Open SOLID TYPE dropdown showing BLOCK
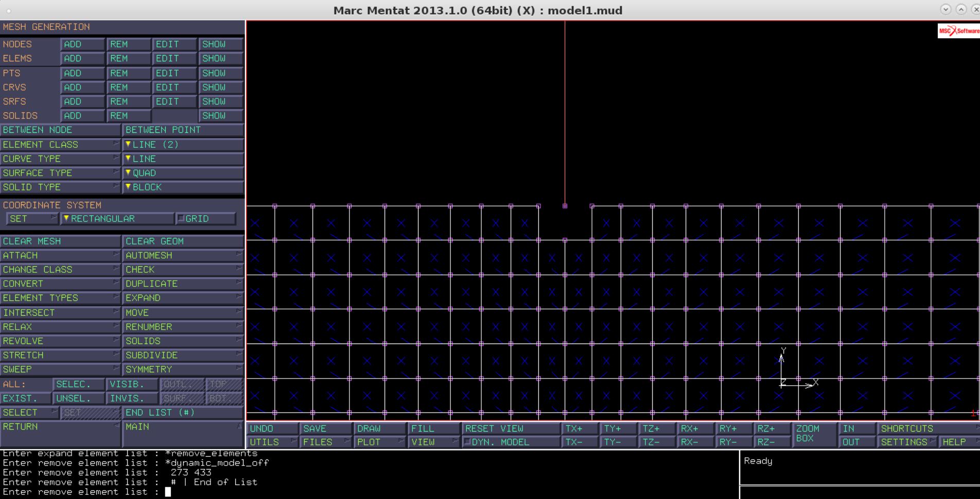The image size is (980, 499). [x=183, y=187]
